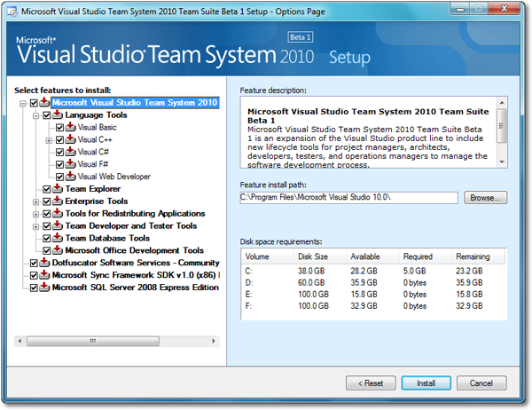The image size is (532, 410).
Task: Click install icon beside Microsoft Visual Studio Team System 2010
Action: 44,102
